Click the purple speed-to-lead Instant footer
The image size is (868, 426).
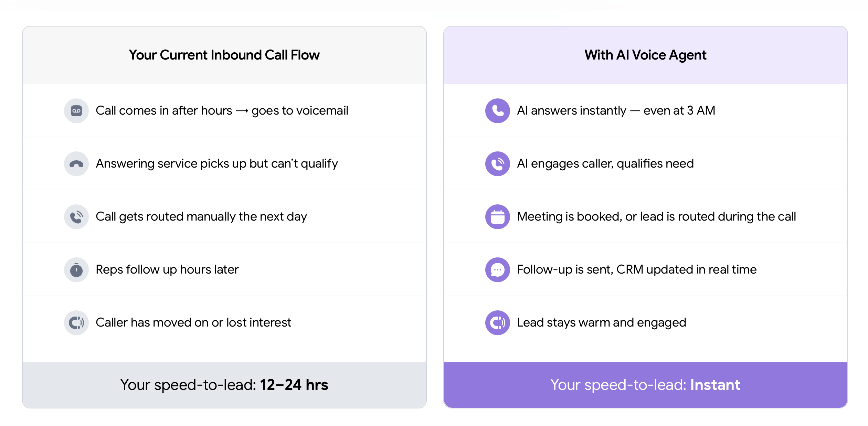[645, 385]
